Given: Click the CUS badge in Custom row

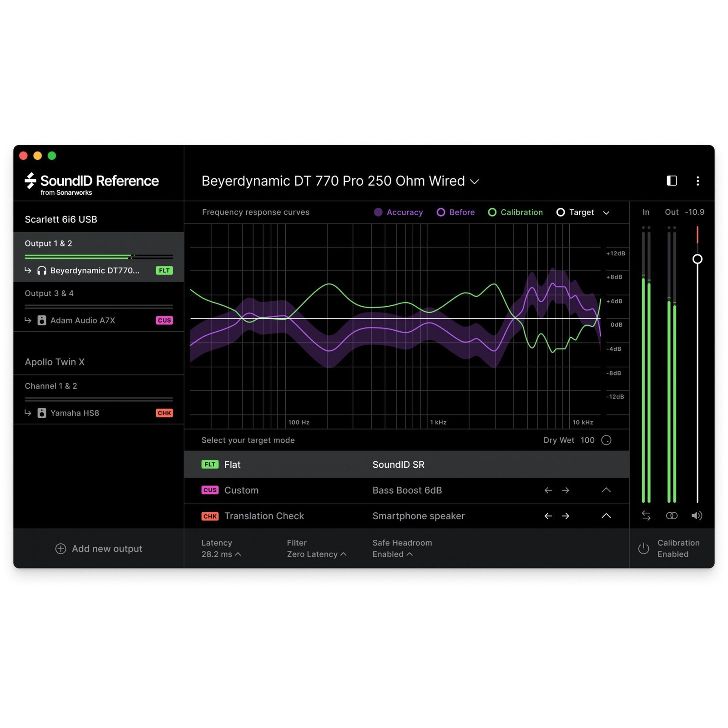Looking at the screenshot, I should pos(210,490).
